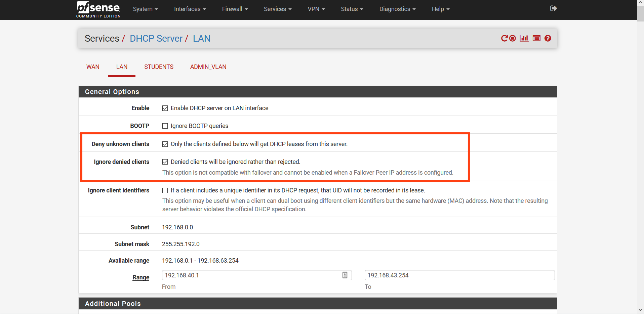Open the status bar-chart icon

coord(524,38)
